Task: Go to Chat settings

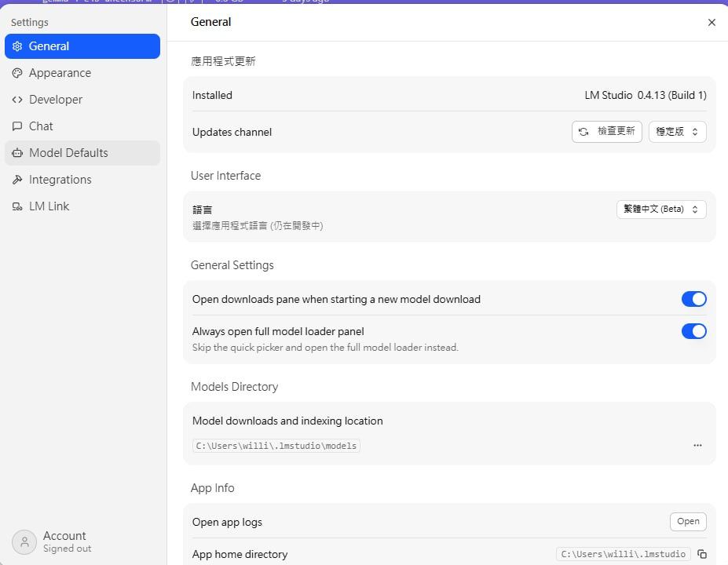Action: click(x=82, y=126)
